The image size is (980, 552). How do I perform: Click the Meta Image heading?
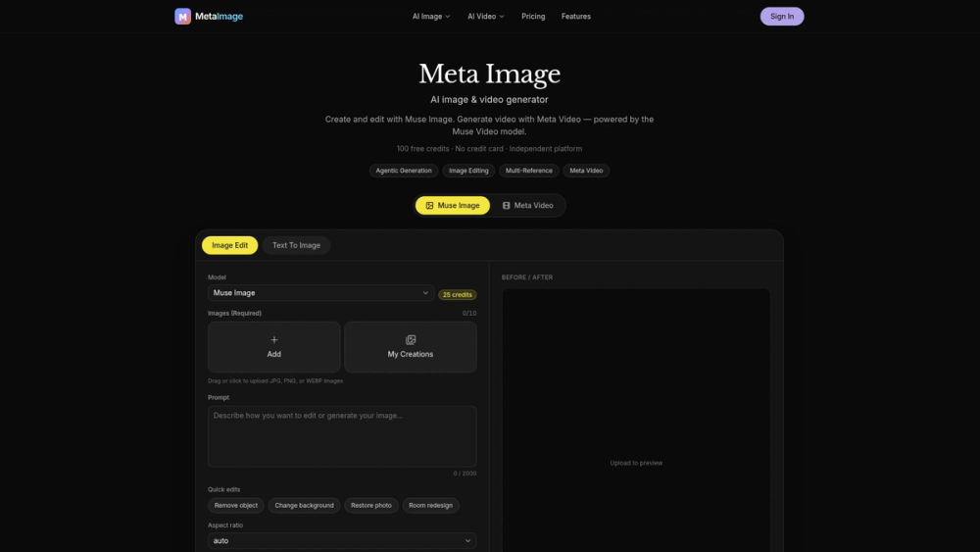pyautogui.click(x=489, y=74)
